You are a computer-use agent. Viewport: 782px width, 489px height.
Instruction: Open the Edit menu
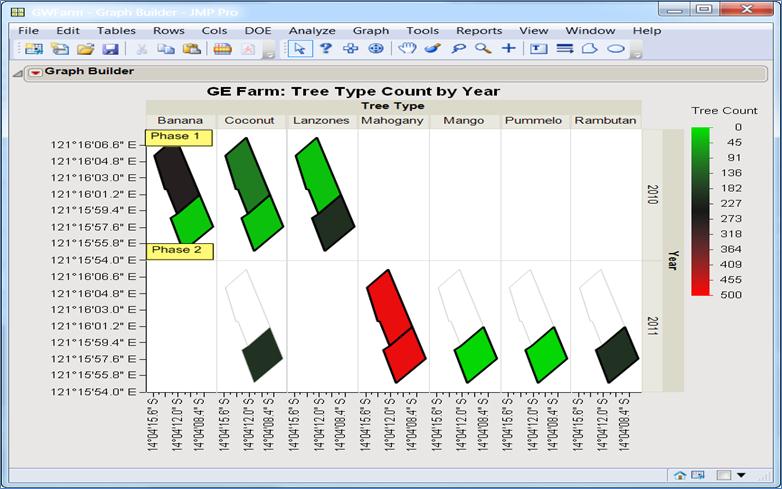(x=68, y=30)
